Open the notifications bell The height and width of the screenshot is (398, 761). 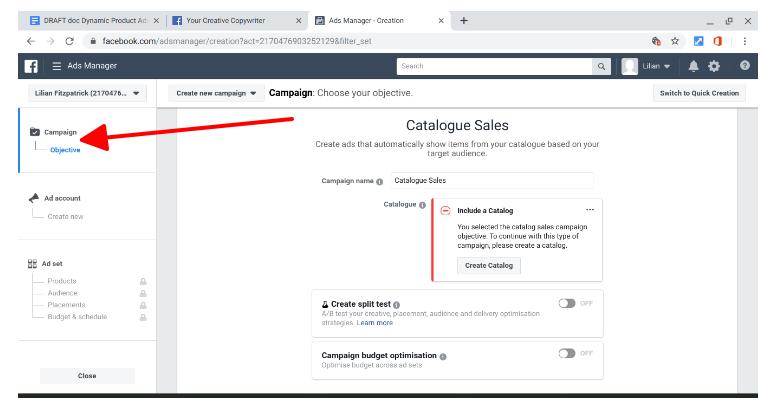point(694,66)
